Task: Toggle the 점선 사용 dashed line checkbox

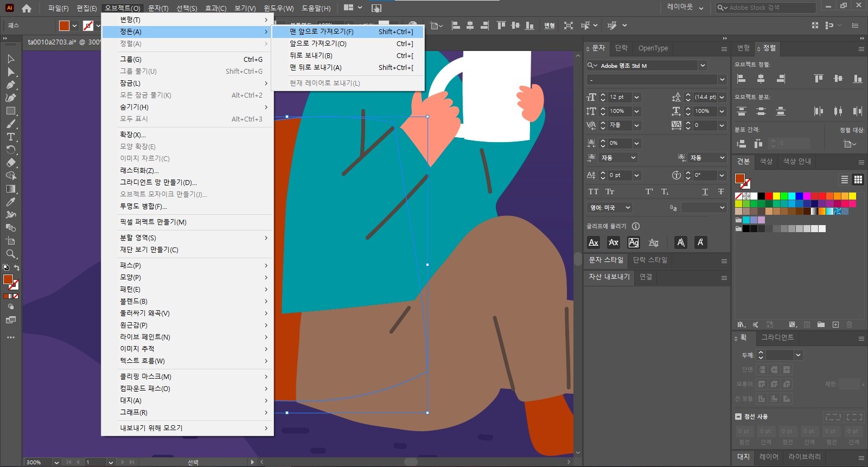Action: (x=738, y=417)
